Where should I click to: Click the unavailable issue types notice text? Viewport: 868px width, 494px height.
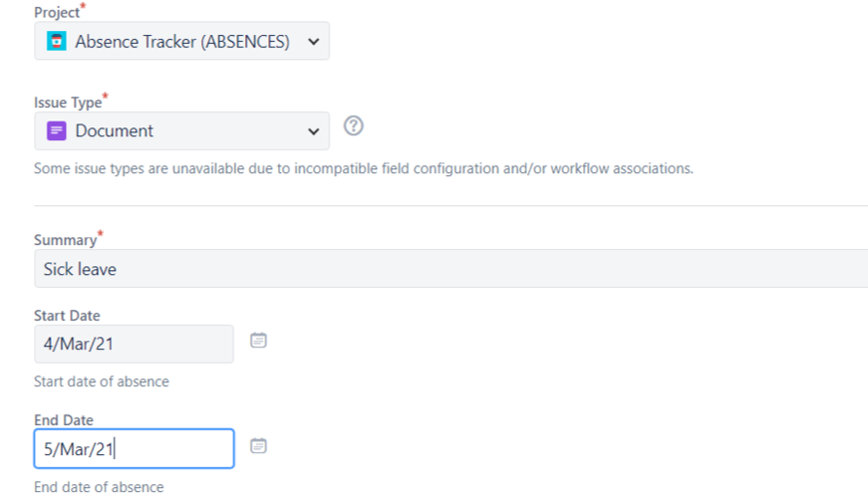click(363, 168)
